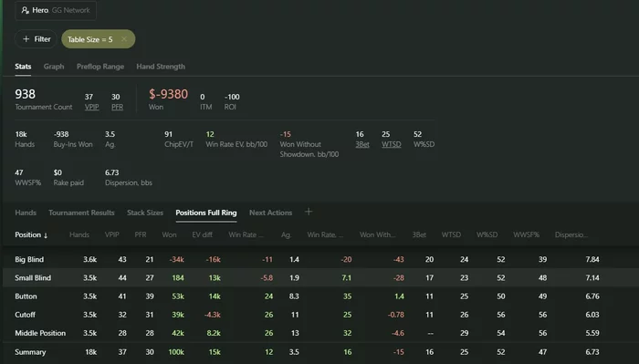Click the underlined PFR stat link

tap(118, 107)
